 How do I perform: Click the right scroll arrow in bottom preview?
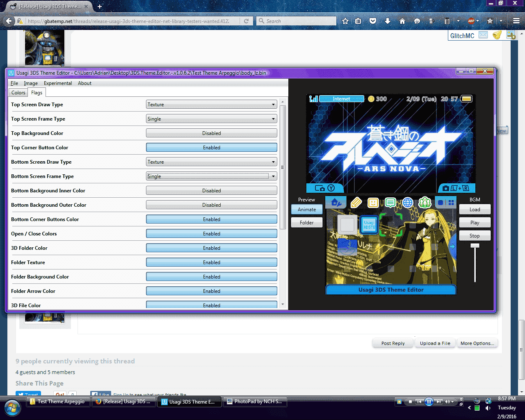pos(452,247)
